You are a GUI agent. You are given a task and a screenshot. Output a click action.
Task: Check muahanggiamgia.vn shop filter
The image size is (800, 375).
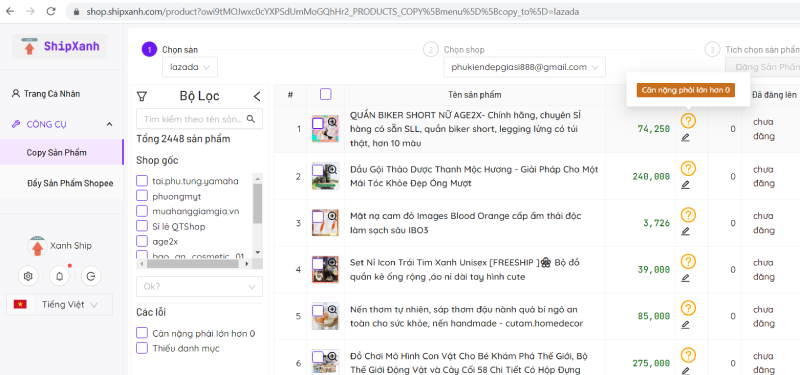(x=142, y=211)
